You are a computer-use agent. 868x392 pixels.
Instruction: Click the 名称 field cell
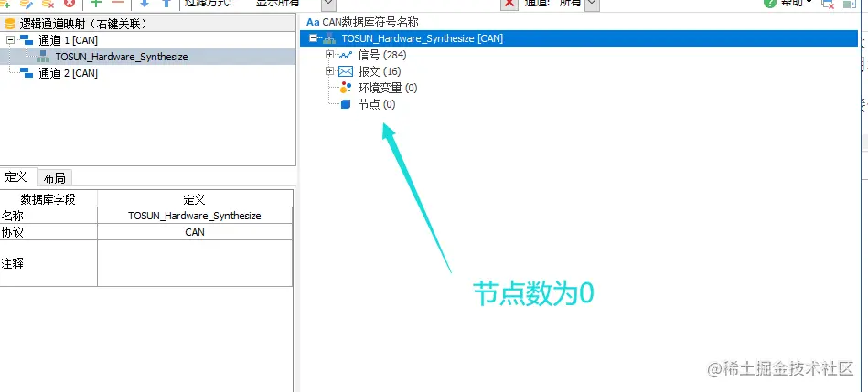[48, 216]
